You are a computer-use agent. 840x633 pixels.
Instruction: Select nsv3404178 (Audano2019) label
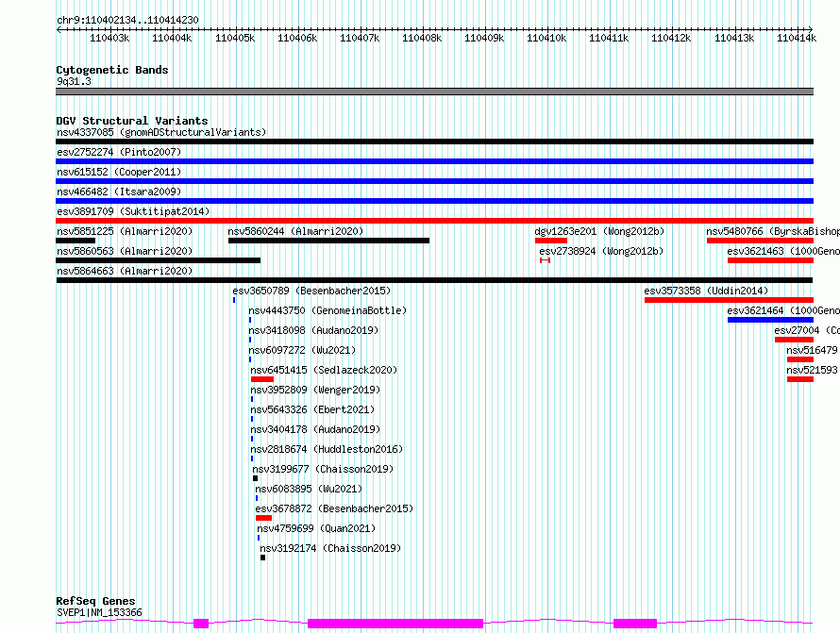click(x=315, y=429)
